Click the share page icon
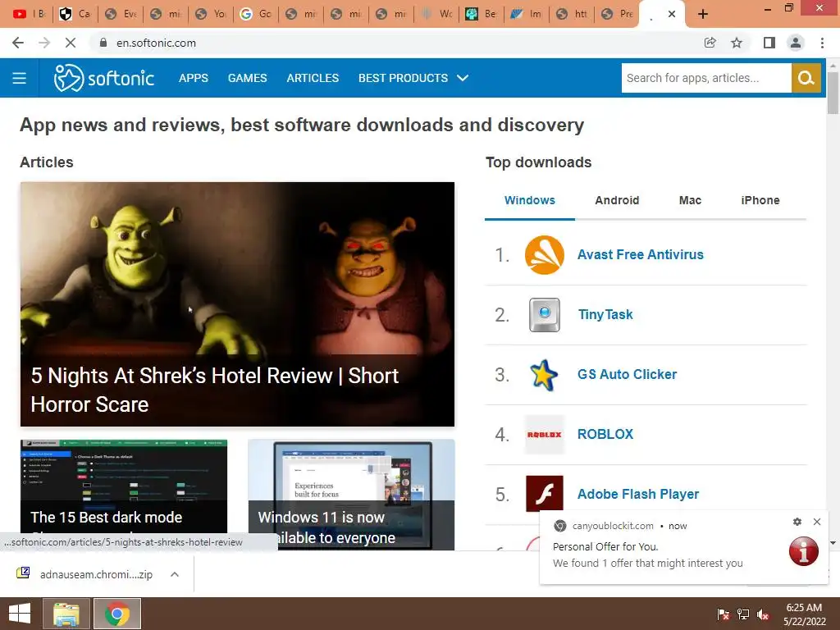Image resolution: width=840 pixels, height=630 pixels. click(x=710, y=43)
